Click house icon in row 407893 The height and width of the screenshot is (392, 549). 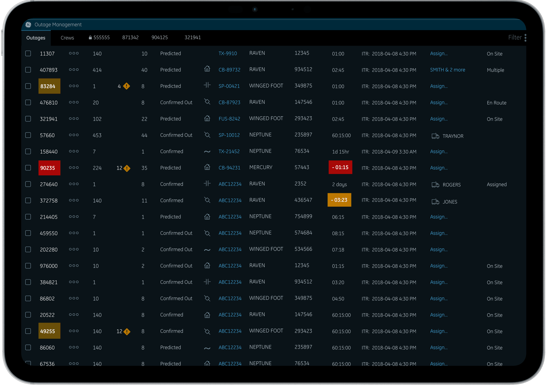click(207, 69)
